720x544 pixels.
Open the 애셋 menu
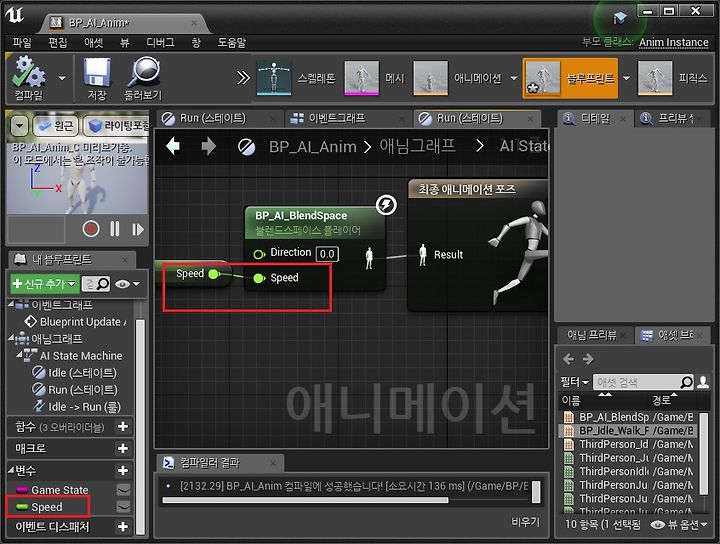tap(94, 43)
